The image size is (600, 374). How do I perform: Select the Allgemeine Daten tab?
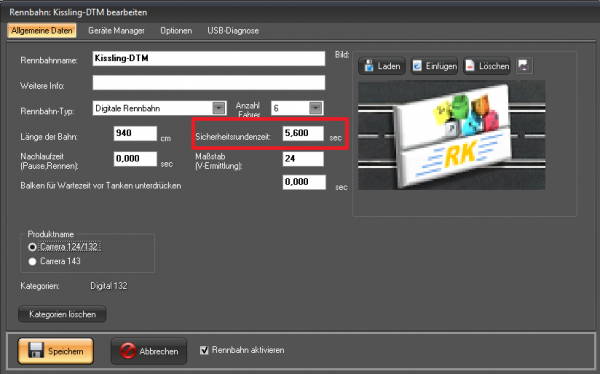pyautogui.click(x=42, y=31)
